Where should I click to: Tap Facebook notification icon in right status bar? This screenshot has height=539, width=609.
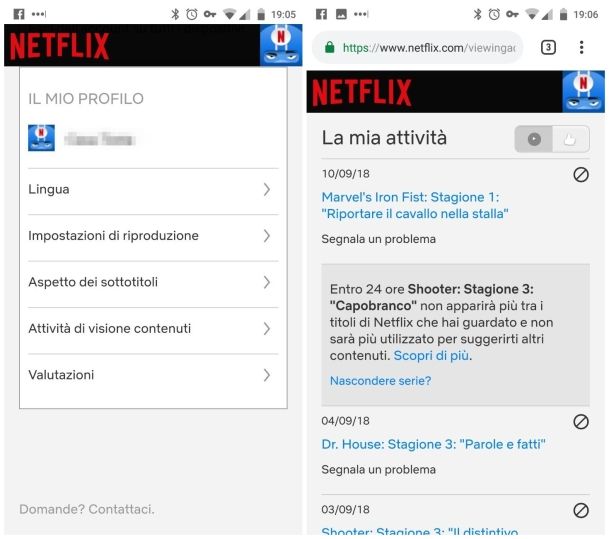tap(321, 14)
